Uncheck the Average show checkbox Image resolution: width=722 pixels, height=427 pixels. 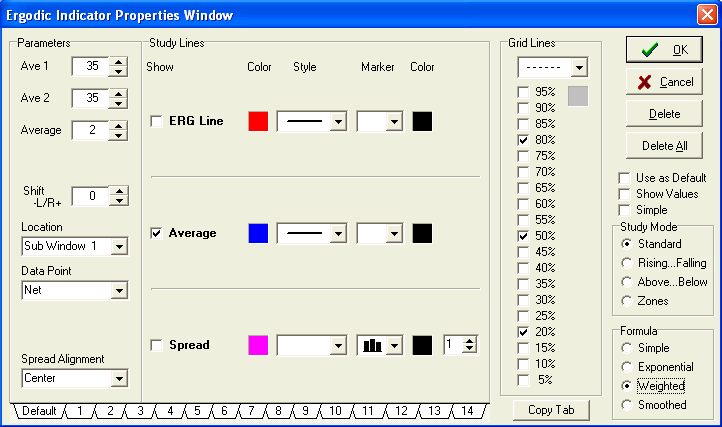pos(156,233)
